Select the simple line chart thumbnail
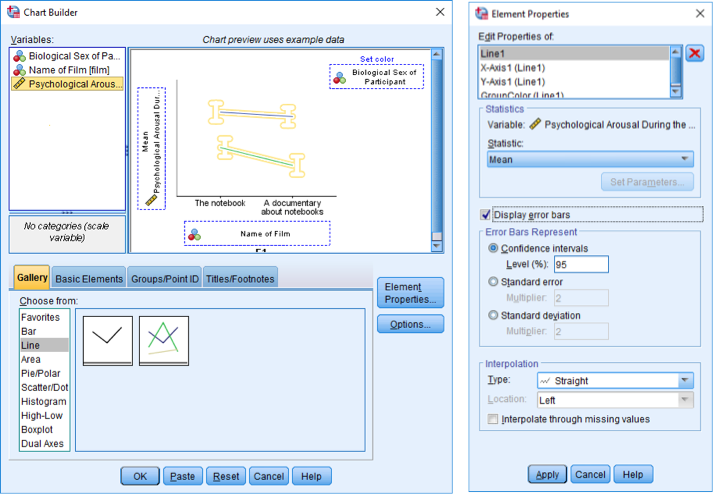 (105, 341)
